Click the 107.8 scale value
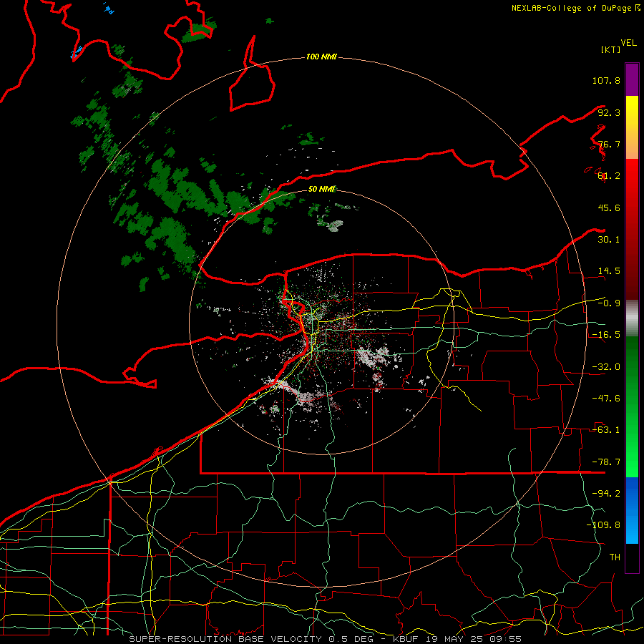The image size is (644, 644). (606, 80)
